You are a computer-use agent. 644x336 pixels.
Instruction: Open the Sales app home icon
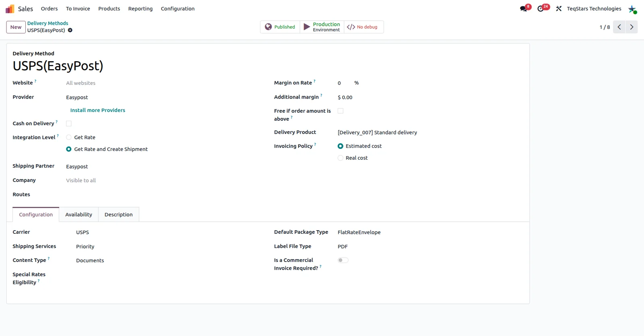(x=10, y=9)
